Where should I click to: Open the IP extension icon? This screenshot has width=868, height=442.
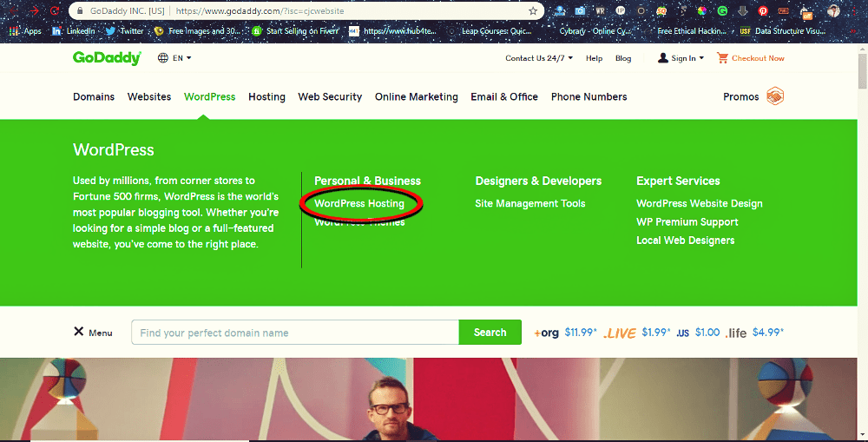point(621,10)
